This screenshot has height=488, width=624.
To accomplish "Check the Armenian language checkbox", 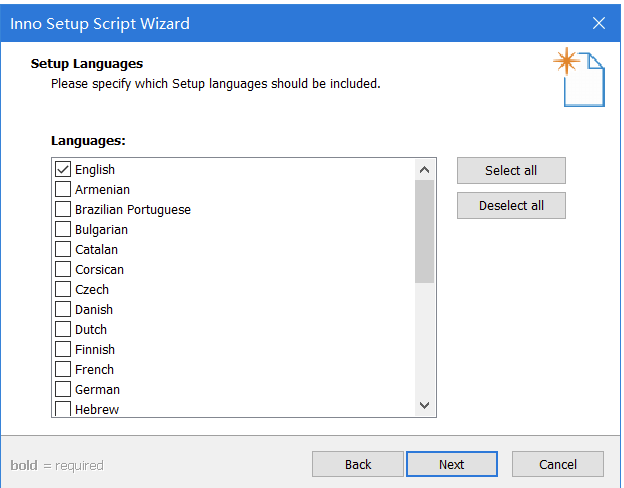I will 63,189.
